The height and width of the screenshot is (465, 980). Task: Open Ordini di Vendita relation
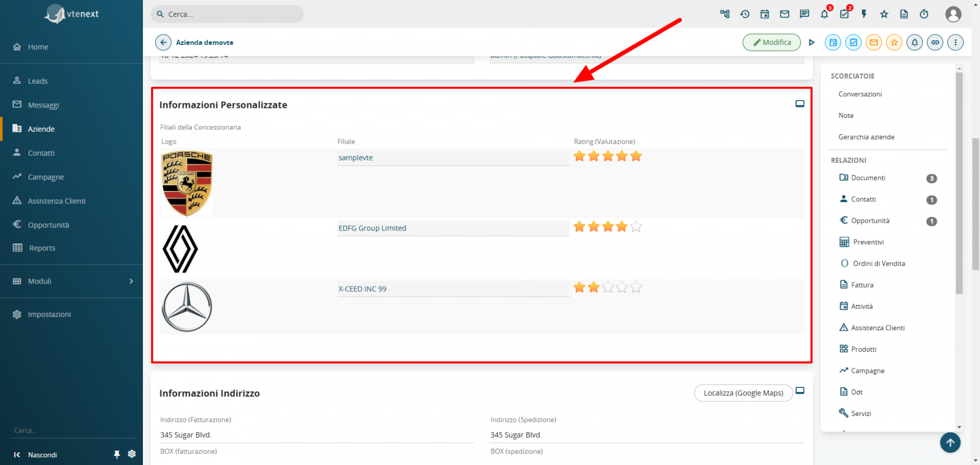click(878, 264)
